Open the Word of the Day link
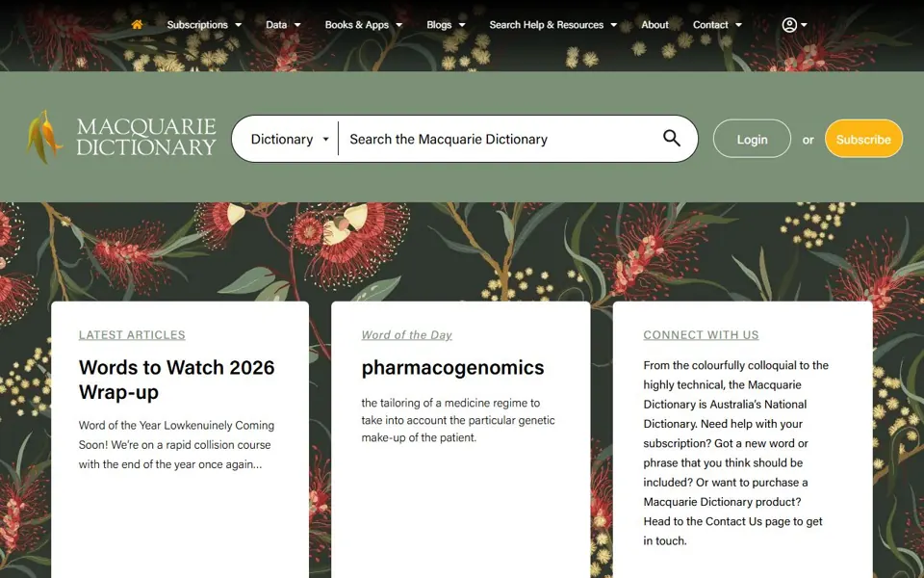This screenshot has width=924, height=578. [406, 335]
